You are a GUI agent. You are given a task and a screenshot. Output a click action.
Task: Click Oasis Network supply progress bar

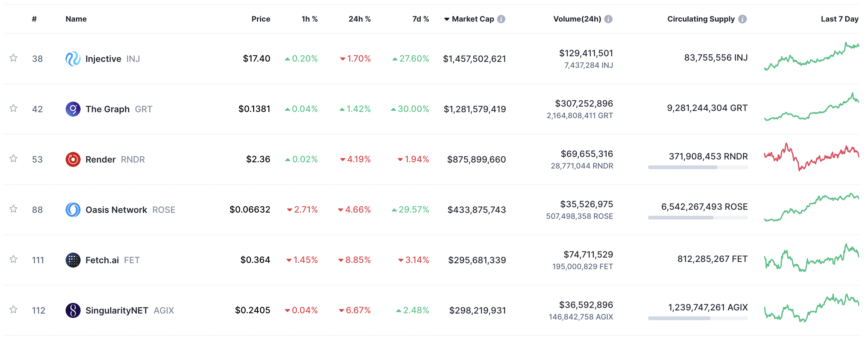pyautogui.click(x=698, y=218)
